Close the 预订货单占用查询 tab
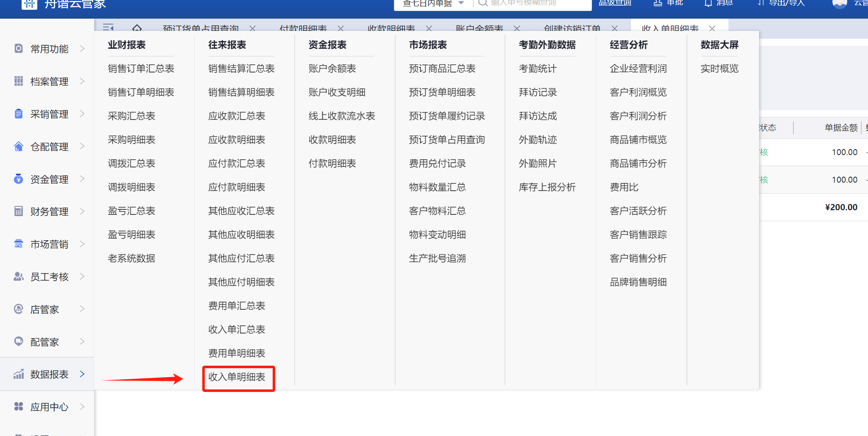 coord(252,28)
